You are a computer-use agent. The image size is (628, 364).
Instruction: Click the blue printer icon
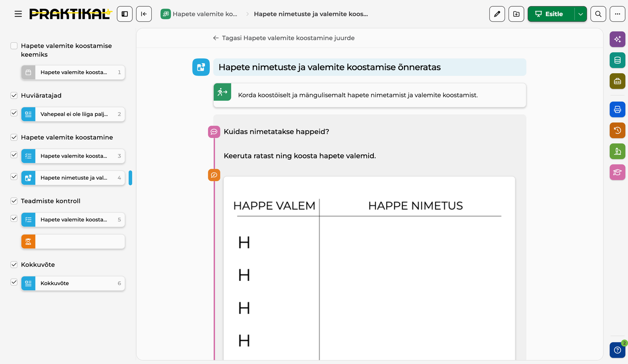[617, 110]
